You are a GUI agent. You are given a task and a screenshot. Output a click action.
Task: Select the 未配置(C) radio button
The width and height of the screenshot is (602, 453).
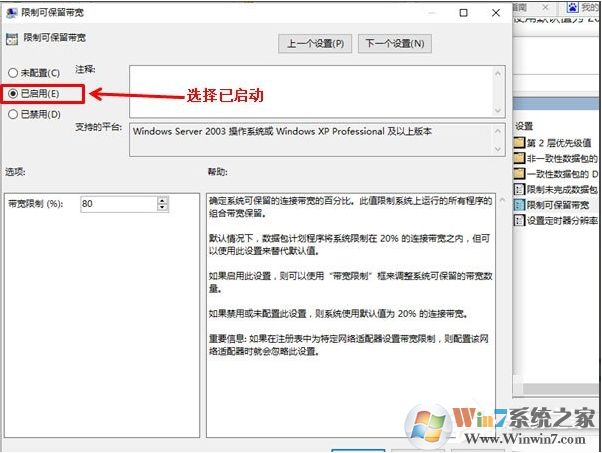[x=13, y=73]
